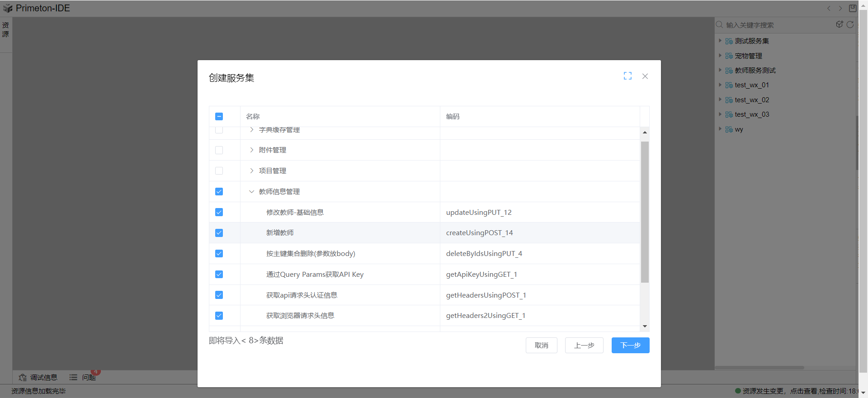Uncheck the 新增教师 checkbox
The width and height of the screenshot is (868, 398).
click(x=219, y=233)
